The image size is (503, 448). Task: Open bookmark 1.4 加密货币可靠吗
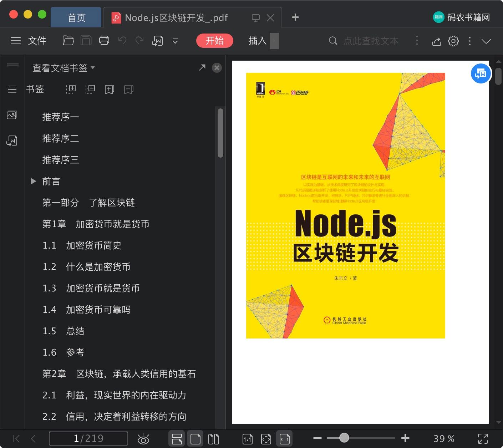point(87,310)
